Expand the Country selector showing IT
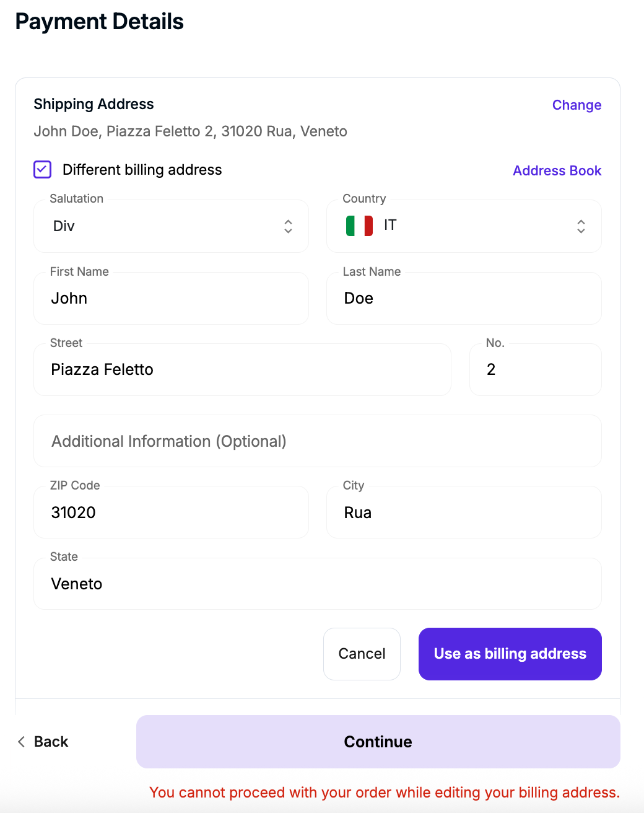This screenshot has width=644, height=813. (464, 226)
